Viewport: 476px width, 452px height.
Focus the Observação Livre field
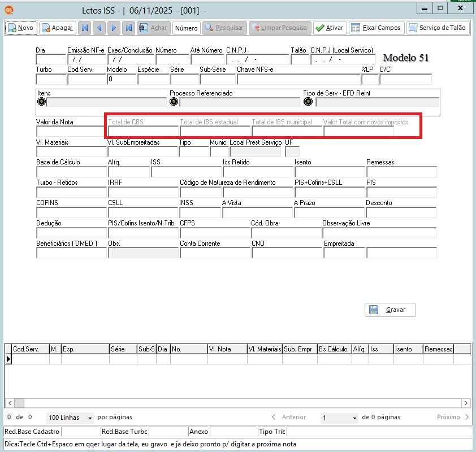click(379, 233)
